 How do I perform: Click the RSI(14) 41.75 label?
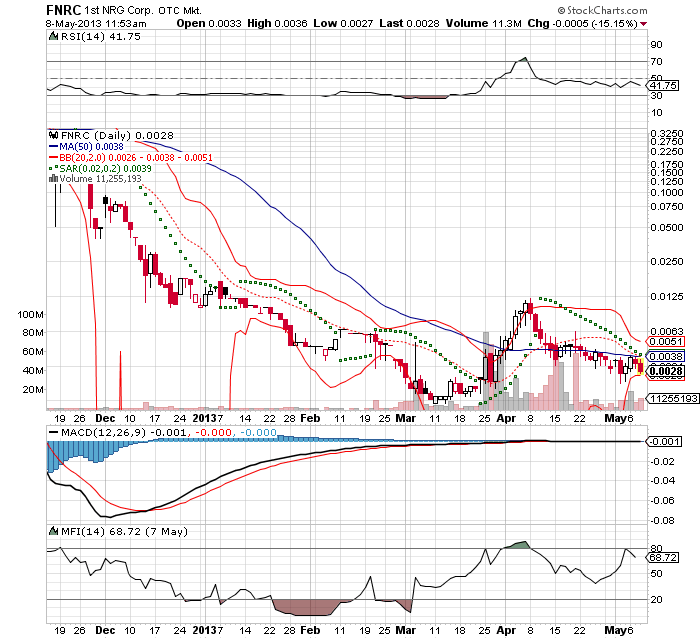coord(100,36)
